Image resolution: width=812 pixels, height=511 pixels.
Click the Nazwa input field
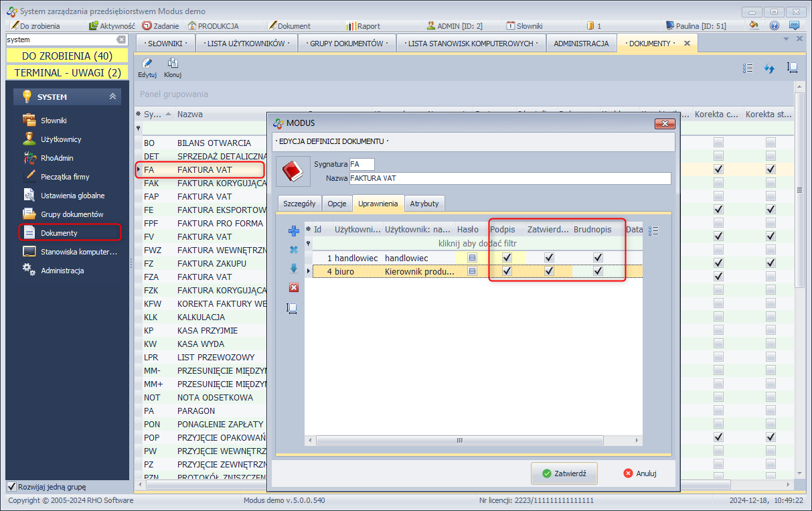pos(509,178)
